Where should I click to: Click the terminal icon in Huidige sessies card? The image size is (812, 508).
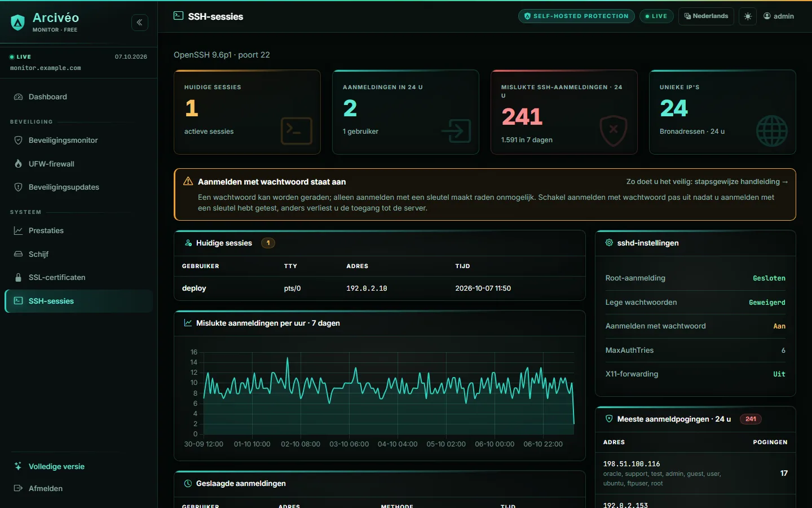coord(297,131)
